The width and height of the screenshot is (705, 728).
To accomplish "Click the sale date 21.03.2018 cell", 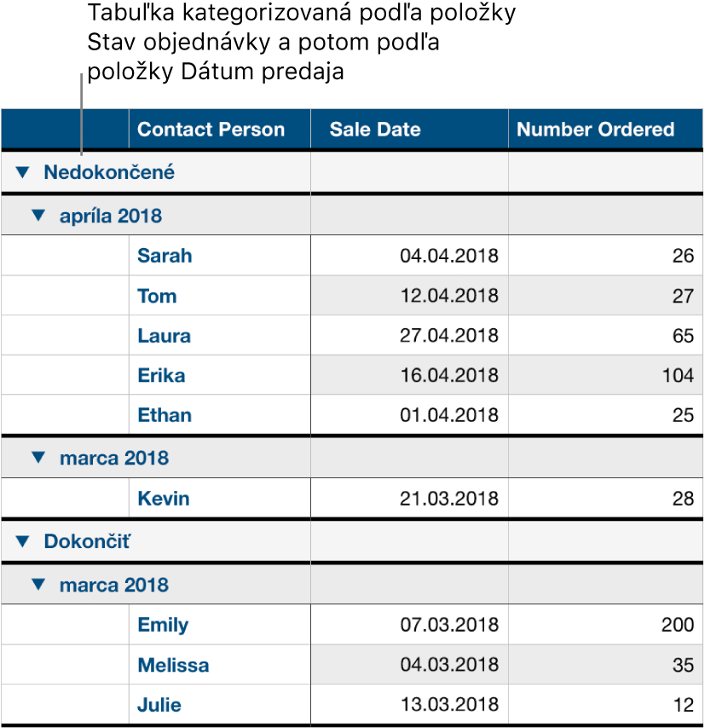I will [x=444, y=498].
